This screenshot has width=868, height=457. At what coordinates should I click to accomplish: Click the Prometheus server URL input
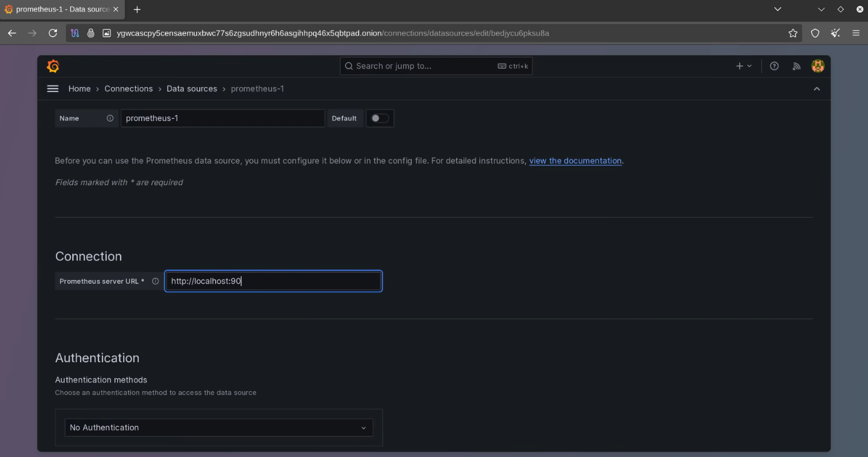point(273,281)
